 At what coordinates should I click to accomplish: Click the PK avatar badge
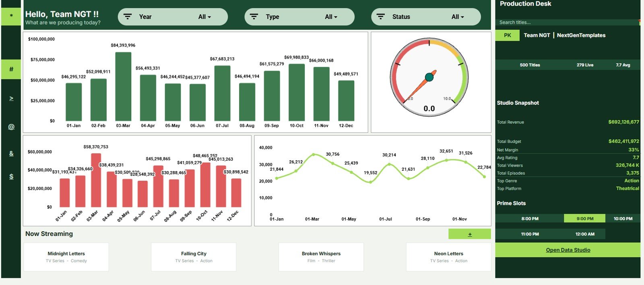[508, 35]
